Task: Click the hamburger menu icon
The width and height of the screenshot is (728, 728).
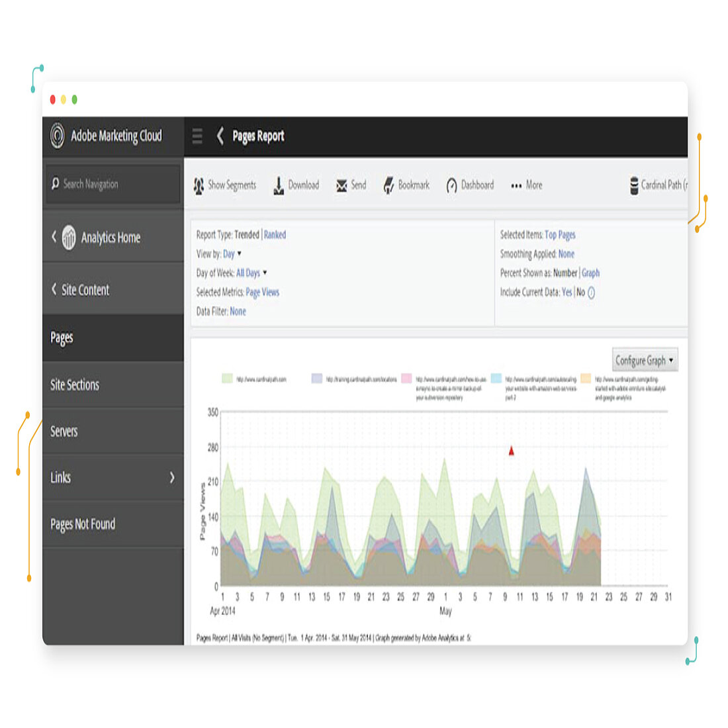Action: (197, 136)
